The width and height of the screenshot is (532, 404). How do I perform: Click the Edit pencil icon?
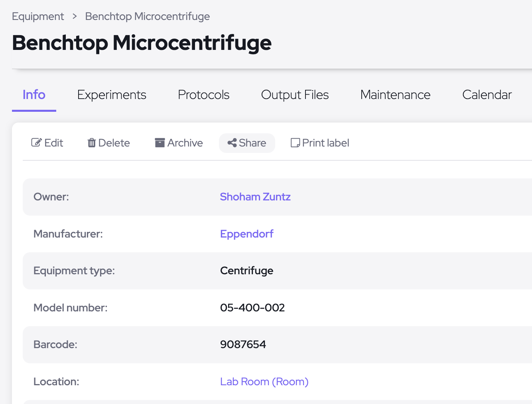click(x=36, y=143)
